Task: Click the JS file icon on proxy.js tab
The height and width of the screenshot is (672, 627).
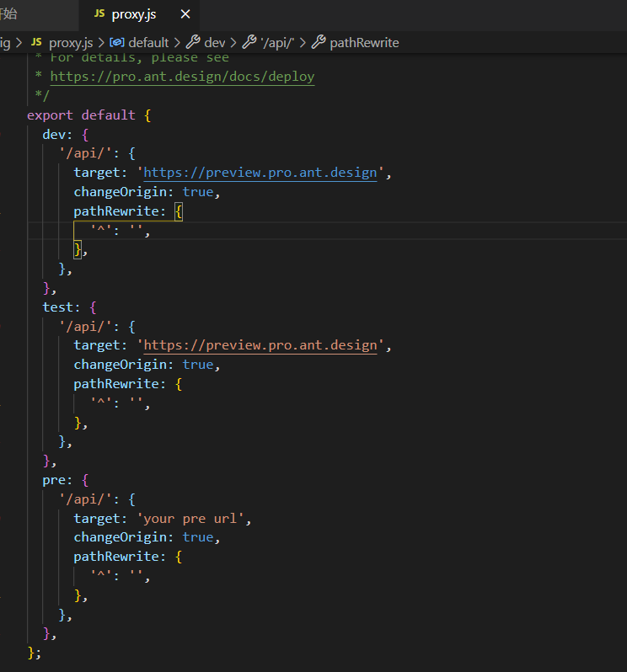Action: pos(99,13)
